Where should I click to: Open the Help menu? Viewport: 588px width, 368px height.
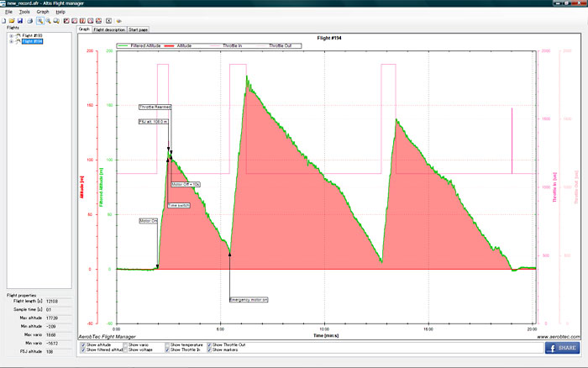pyautogui.click(x=60, y=12)
